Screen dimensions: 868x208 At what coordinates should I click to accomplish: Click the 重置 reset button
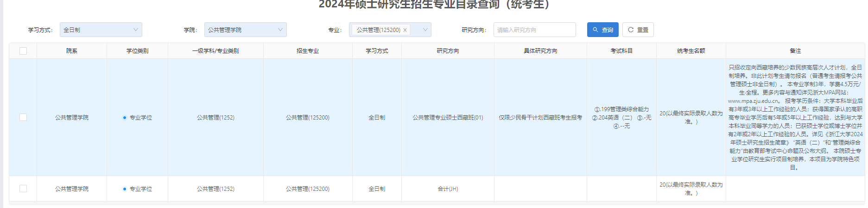(638, 30)
